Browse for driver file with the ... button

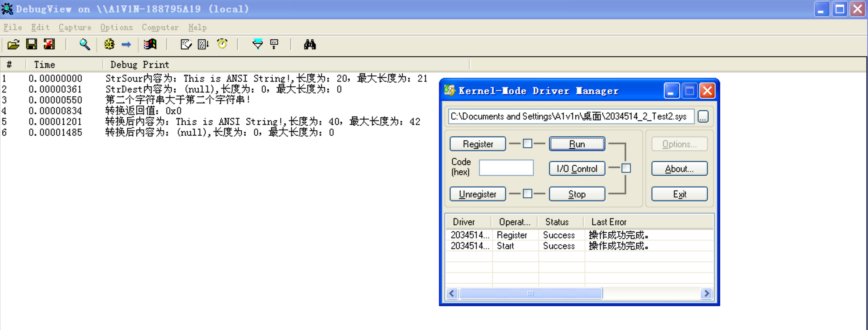coord(703,116)
